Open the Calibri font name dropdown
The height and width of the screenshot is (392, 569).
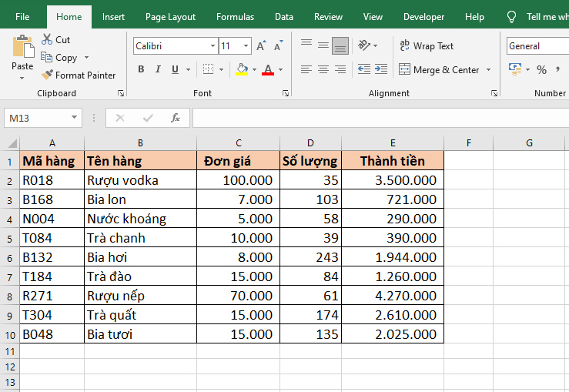tap(213, 46)
